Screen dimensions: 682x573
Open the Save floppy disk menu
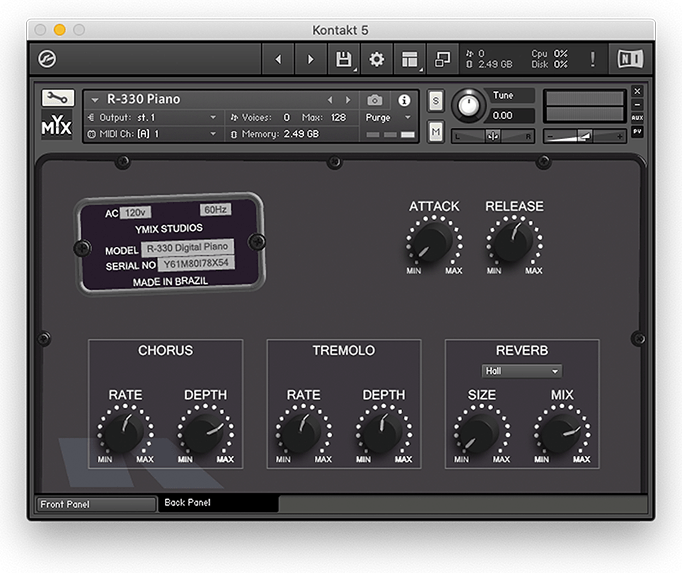tap(344, 59)
